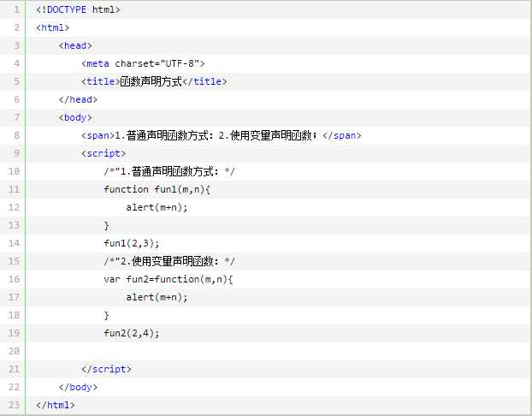Click line number 5 in the gutter
Viewport: 532px width, 416px height.
click(x=16, y=81)
